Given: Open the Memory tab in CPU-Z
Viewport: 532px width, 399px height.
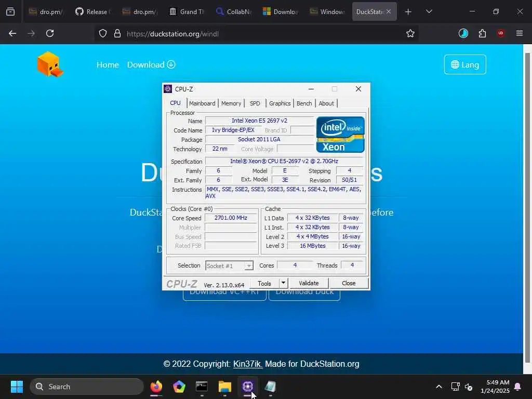Looking at the screenshot, I should (x=231, y=103).
